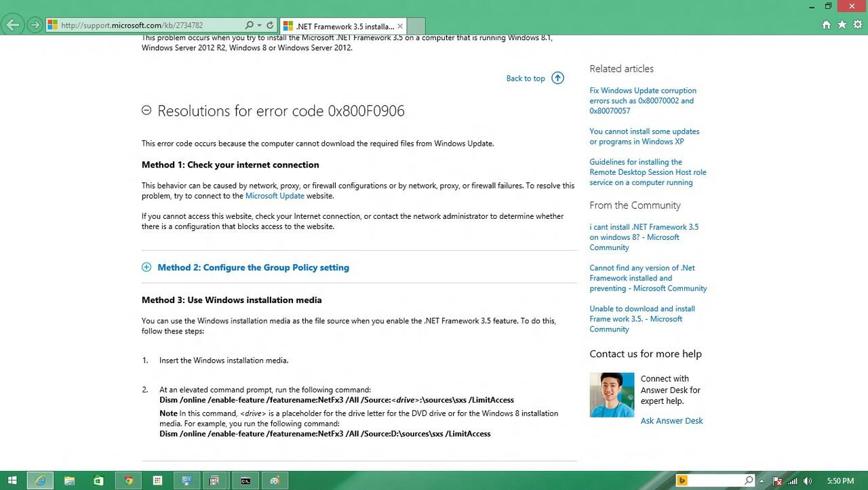The width and height of the screenshot is (868, 490).
Task: Open the Microsoft Update website link
Action: point(275,195)
